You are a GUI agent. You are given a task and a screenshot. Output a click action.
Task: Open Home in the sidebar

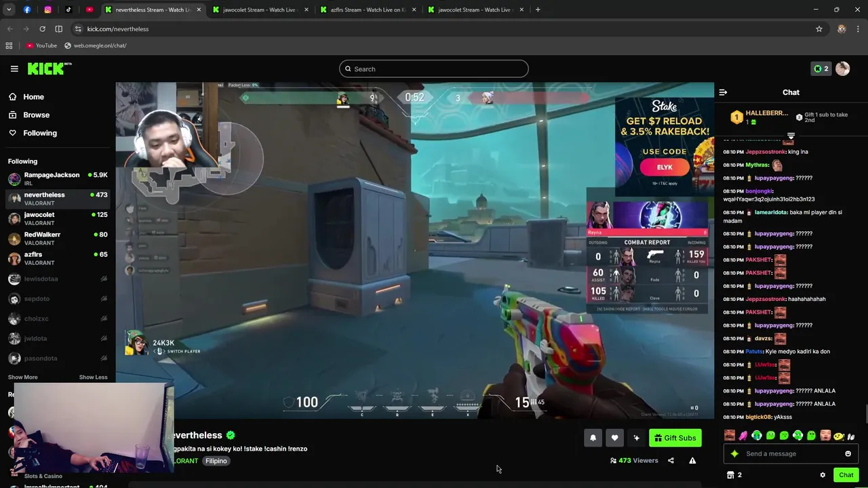click(26, 97)
